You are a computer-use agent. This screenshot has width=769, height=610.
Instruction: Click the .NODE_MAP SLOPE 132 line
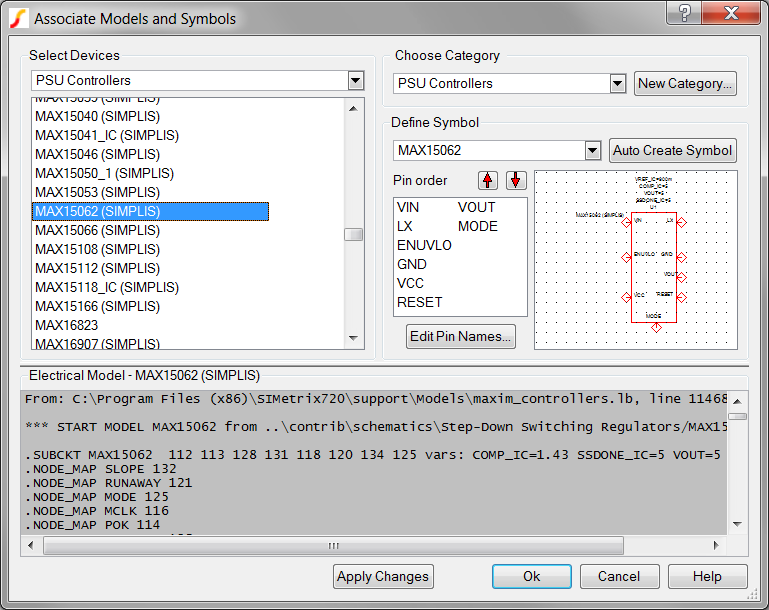101,469
